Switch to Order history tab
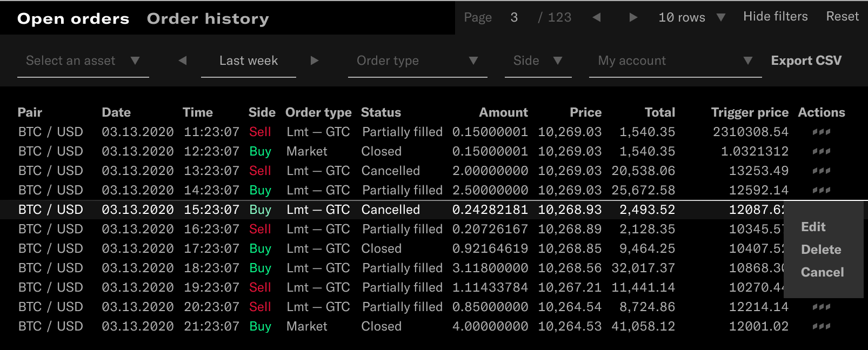Screen dimensions: 868x350 point(208,18)
